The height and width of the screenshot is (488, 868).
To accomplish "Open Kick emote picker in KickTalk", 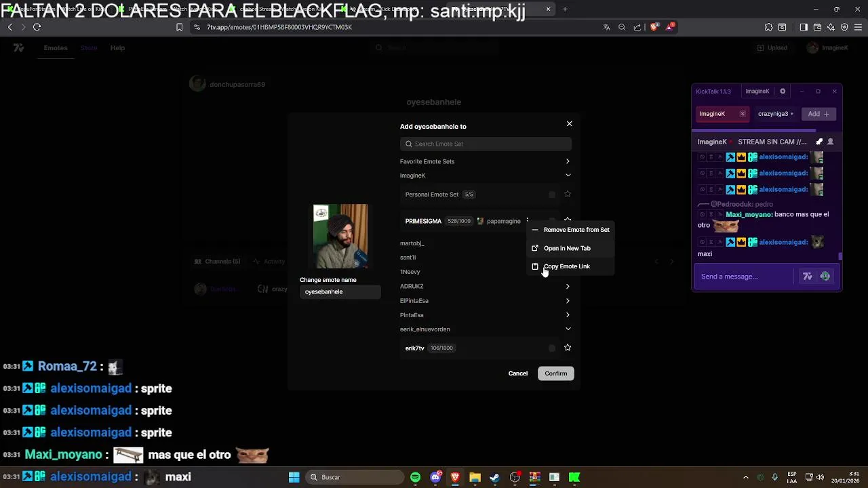I will point(825,277).
